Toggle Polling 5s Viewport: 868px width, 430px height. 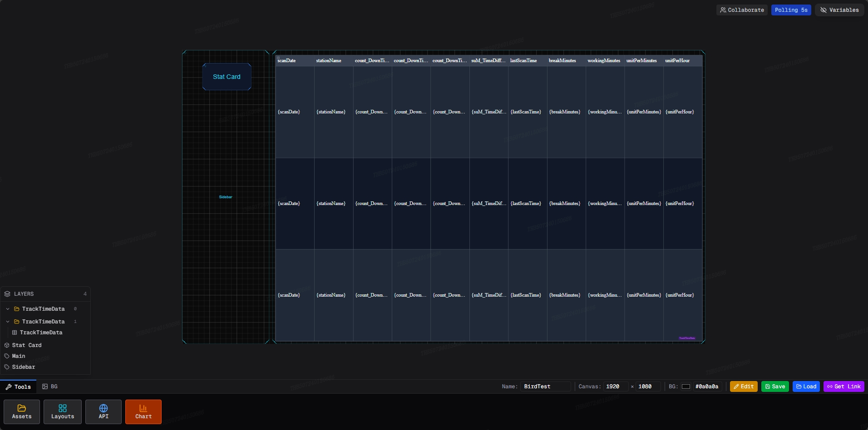pos(791,10)
